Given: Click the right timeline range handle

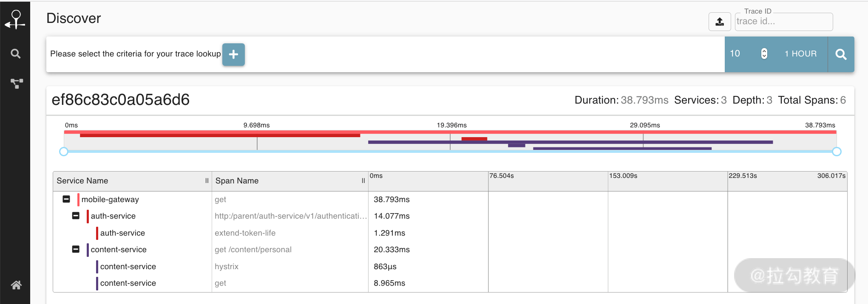Looking at the screenshot, I should (836, 152).
